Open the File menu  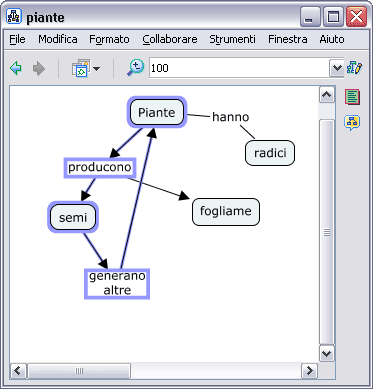(17, 39)
